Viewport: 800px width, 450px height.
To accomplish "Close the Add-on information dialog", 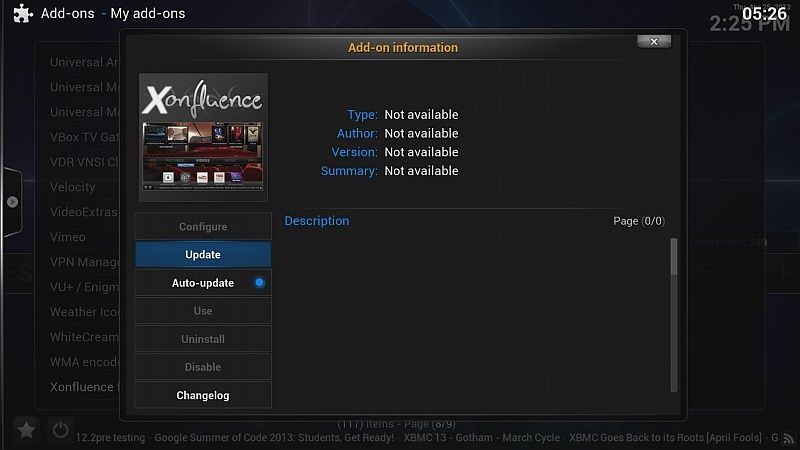I will click(x=654, y=41).
